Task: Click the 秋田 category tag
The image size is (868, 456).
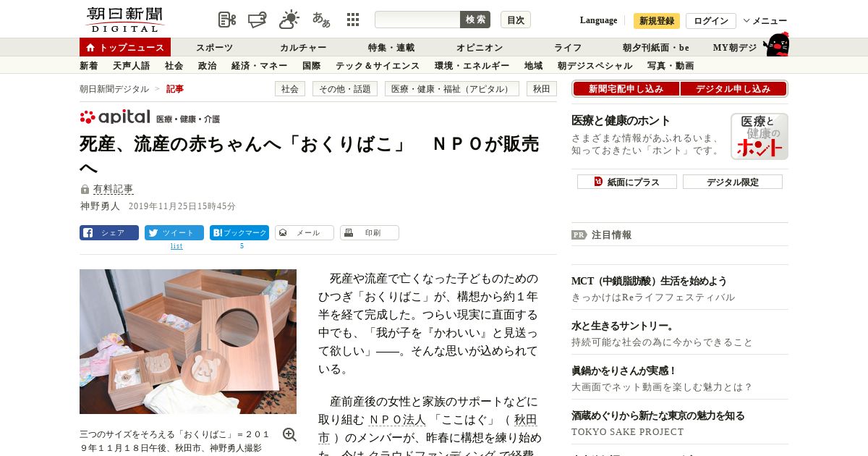Action: pyautogui.click(x=542, y=88)
